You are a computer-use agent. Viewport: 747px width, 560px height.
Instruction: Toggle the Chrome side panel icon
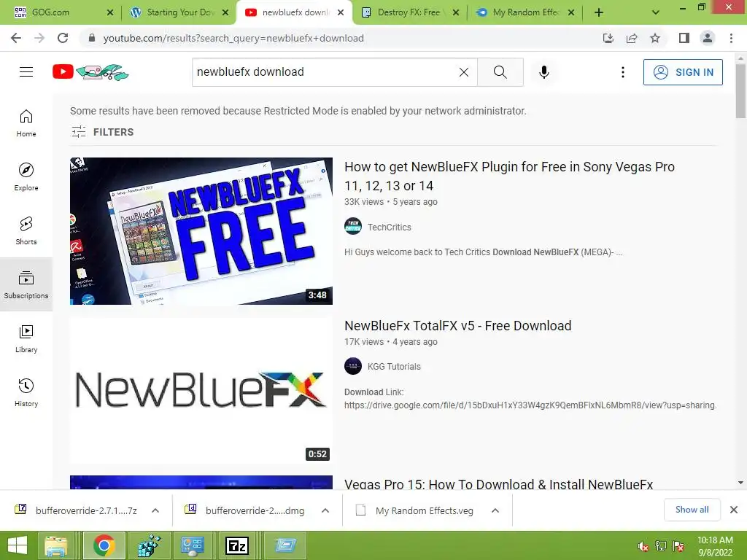point(684,38)
